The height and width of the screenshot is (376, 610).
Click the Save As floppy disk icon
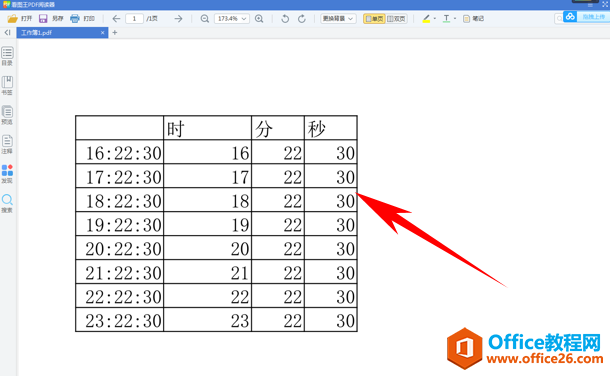[x=43, y=18]
